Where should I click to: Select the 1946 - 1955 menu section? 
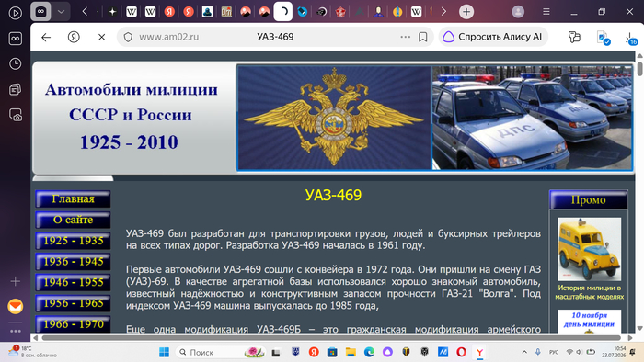[73, 282]
